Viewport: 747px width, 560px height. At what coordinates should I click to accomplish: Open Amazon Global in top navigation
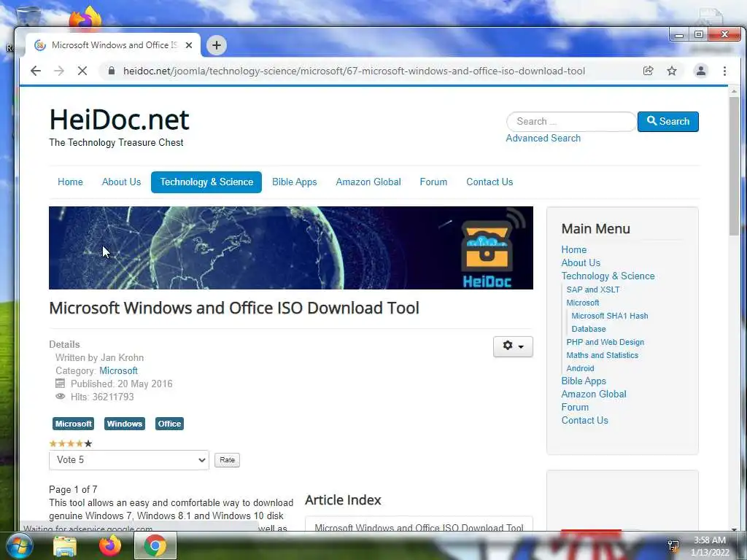click(x=368, y=182)
